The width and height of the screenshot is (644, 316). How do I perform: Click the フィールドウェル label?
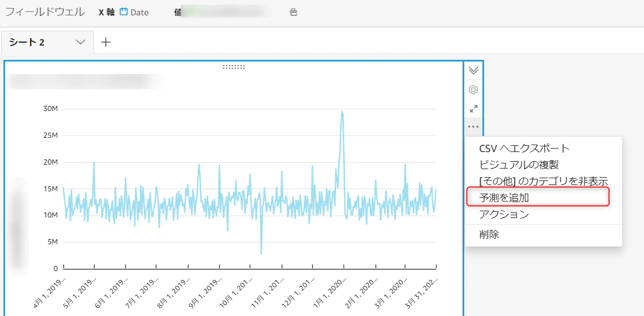click(x=45, y=13)
